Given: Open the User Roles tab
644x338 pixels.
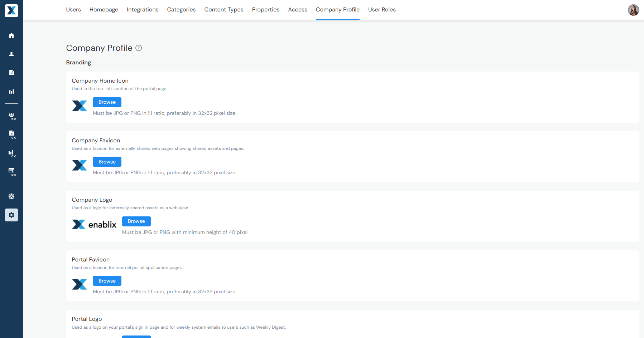Looking at the screenshot, I should [x=382, y=10].
